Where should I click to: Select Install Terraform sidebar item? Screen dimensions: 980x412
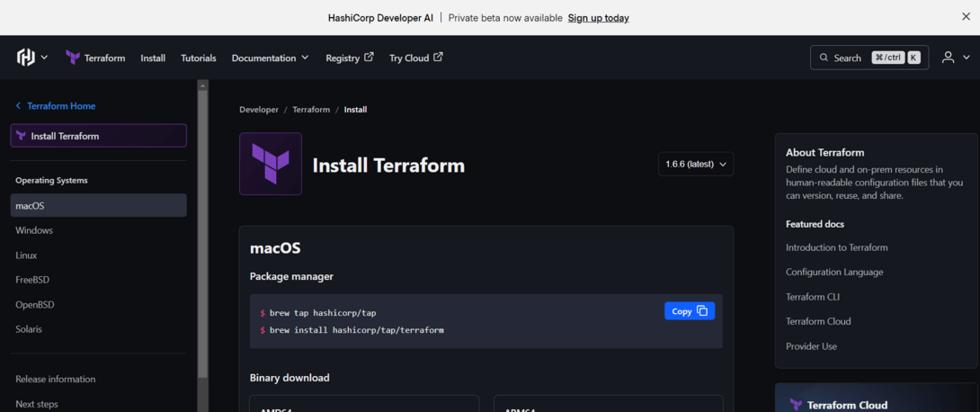[x=99, y=136]
